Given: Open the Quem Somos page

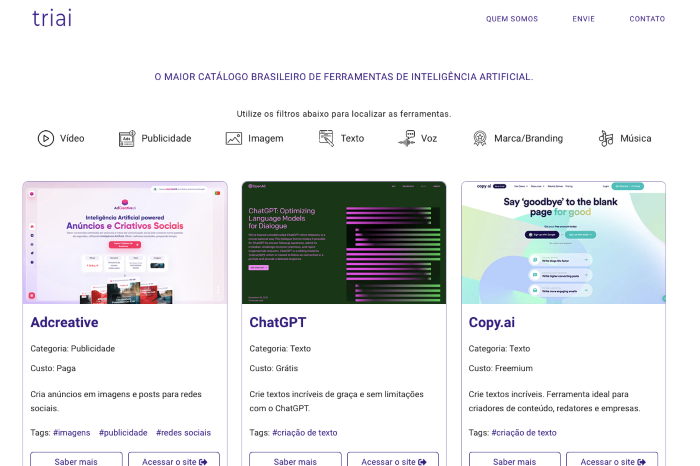Looking at the screenshot, I should [512, 19].
